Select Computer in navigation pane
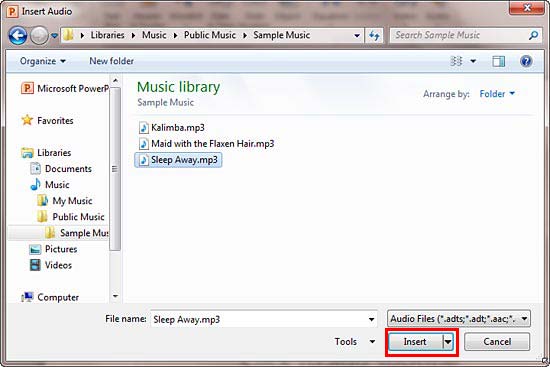 tap(50, 298)
